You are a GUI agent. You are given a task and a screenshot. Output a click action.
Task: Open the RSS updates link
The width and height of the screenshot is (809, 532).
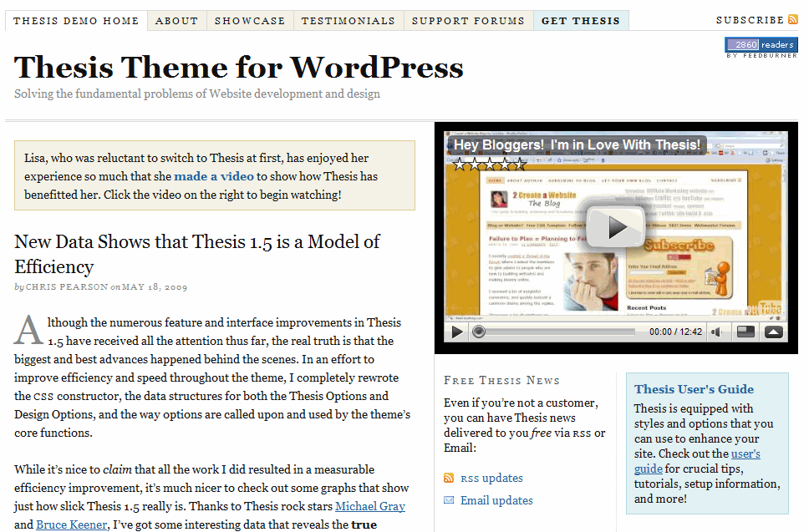pyautogui.click(x=491, y=478)
